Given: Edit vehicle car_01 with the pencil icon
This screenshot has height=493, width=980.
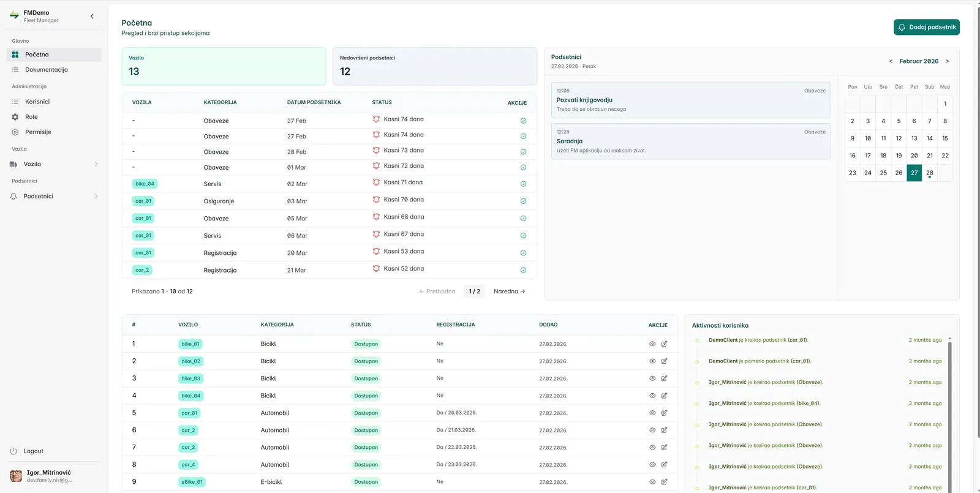Looking at the screenshot, I should (664, 413).
